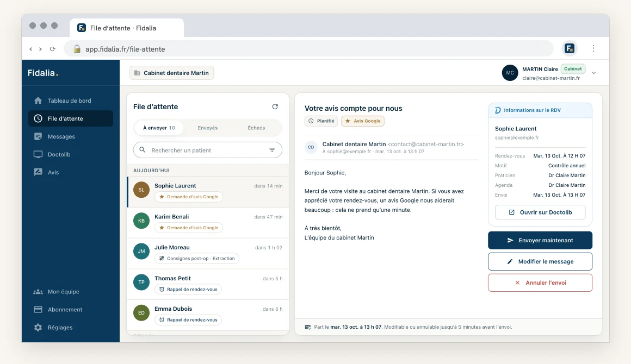Switch to the Échecs tab
Viewport: 631px width, 364px height.
coord(256,128)
